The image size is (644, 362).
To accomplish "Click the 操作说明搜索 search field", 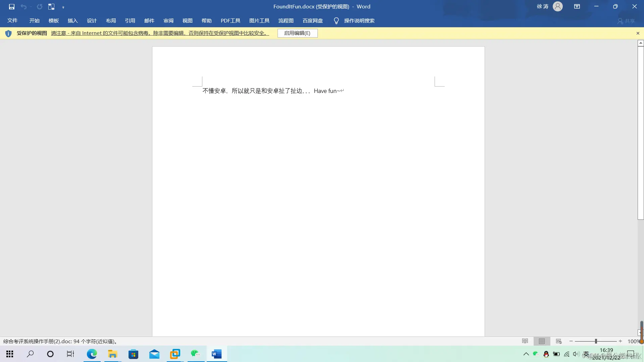I will click(359, 20).
